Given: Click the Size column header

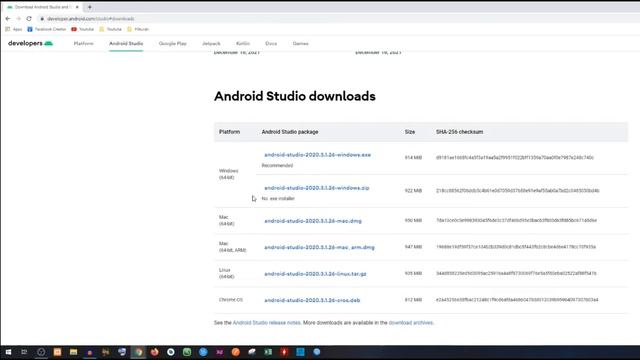Looking at the screenshot, I should (410, 132).
